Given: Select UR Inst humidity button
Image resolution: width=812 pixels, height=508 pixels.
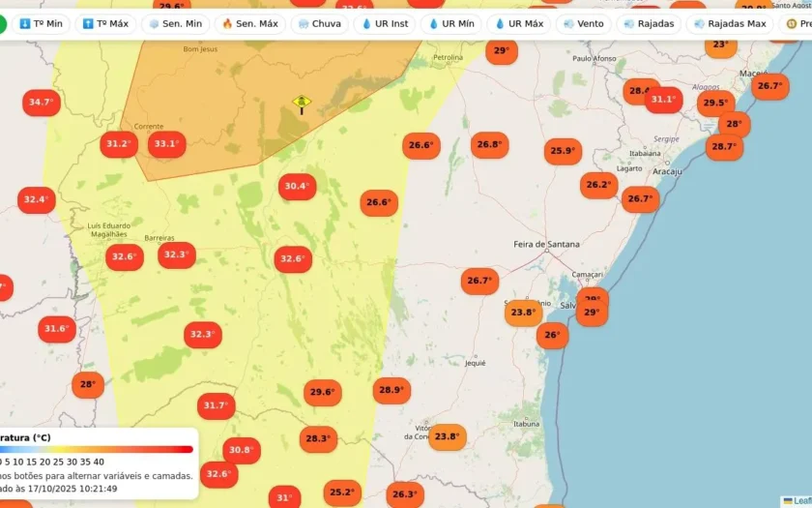Looking at the screenshot, I should 385,24.
